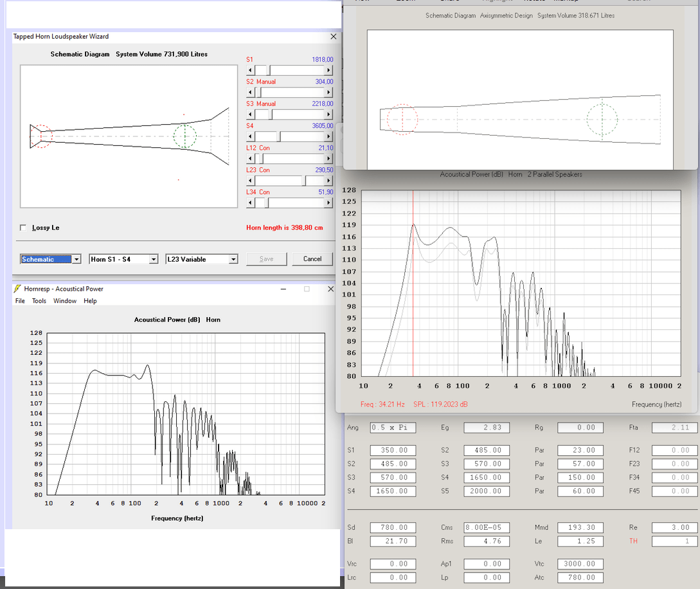Click the Sd field showing 780.00
700x589 pixels.
point(393,528)
